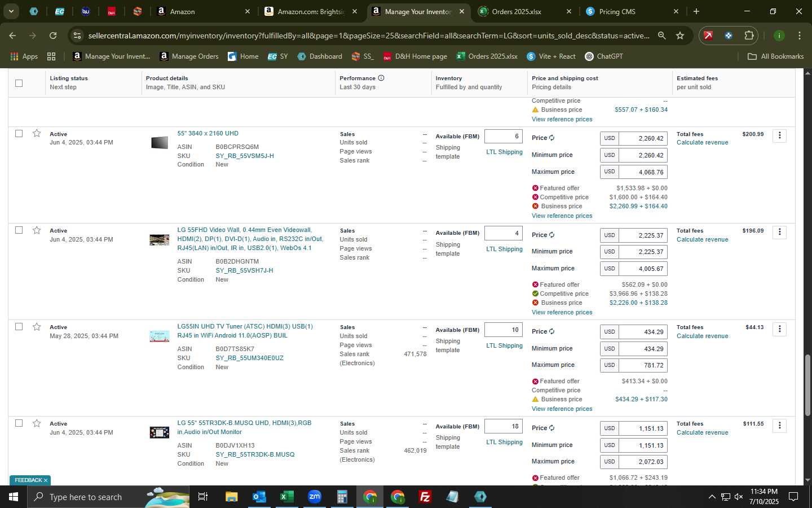Edit the Price field showing 2,225.37
The image size is (812, 508).
click(x=643, y=235)
